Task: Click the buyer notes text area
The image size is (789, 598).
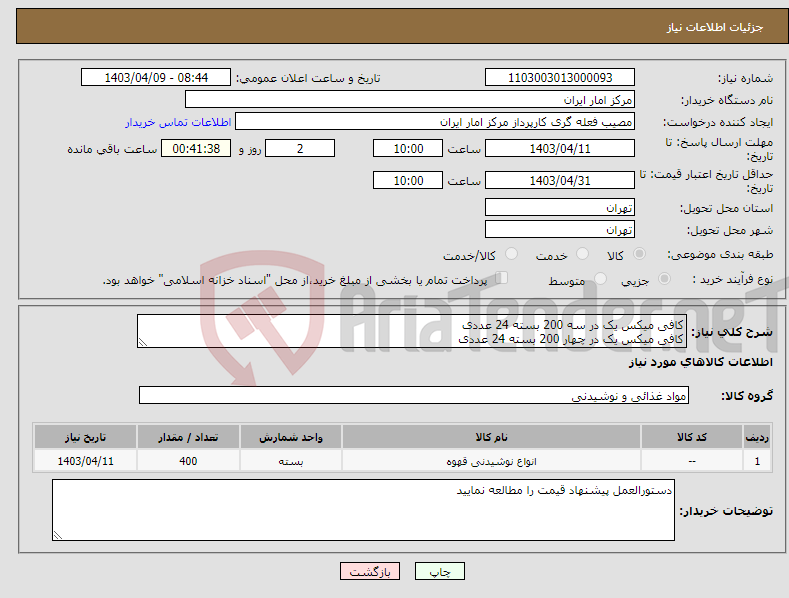Action: point(363,510)
